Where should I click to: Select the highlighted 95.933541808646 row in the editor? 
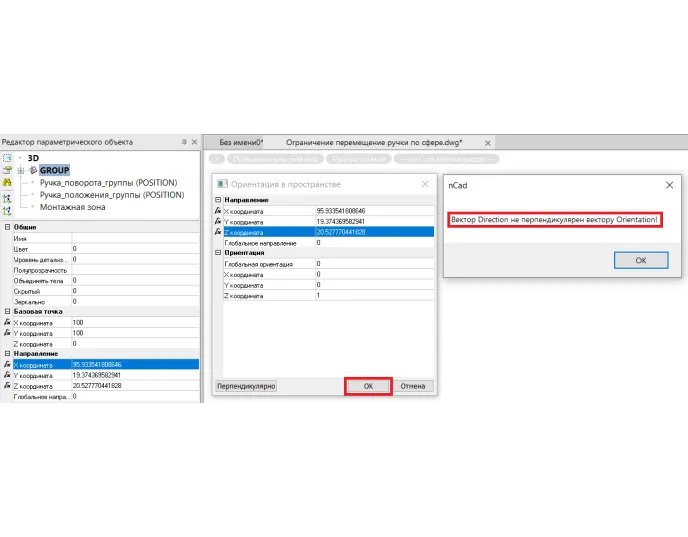point(106,365)
